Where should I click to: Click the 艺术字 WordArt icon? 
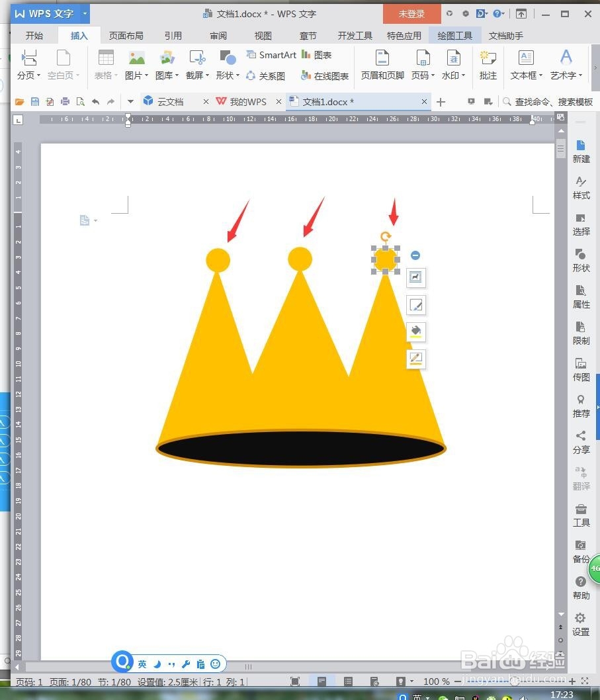click(566, 58)
